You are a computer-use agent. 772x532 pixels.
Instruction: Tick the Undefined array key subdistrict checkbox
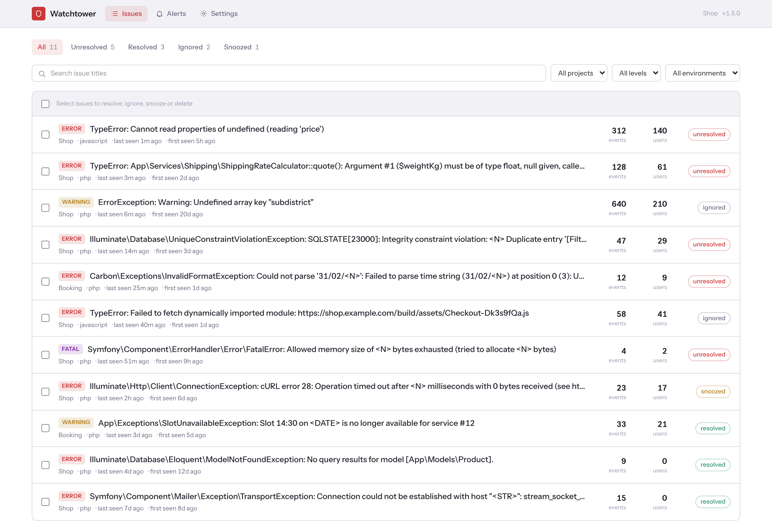(45, 208)
